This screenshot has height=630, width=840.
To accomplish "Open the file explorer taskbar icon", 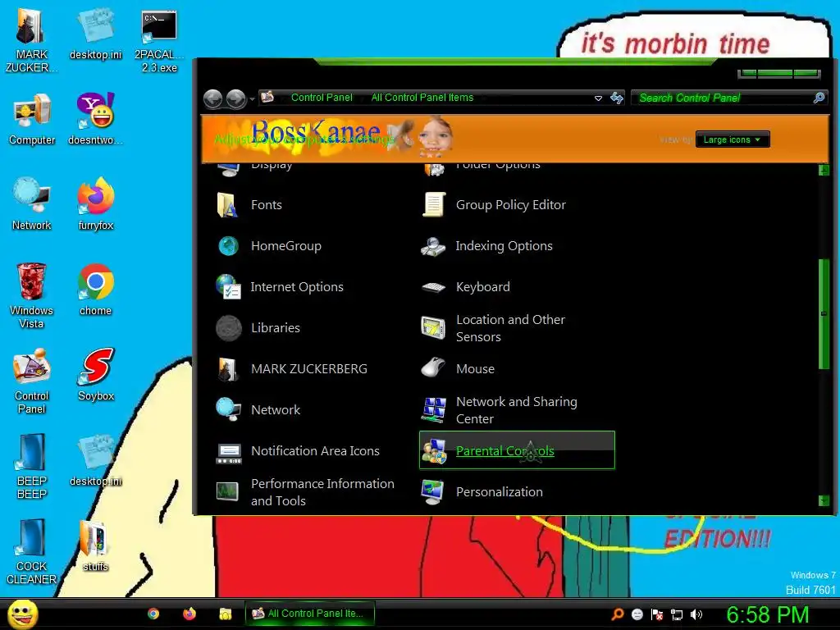I will point(225,614).
